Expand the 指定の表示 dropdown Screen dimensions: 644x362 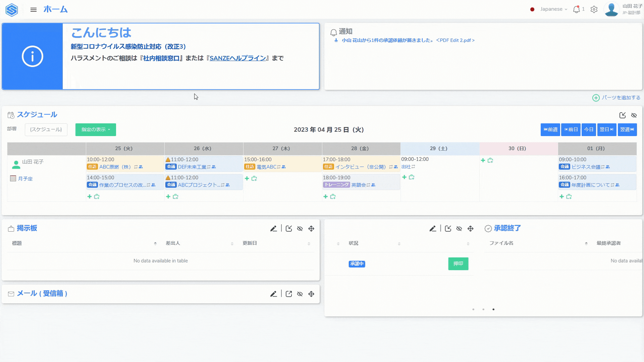click(x=96, y=130)
